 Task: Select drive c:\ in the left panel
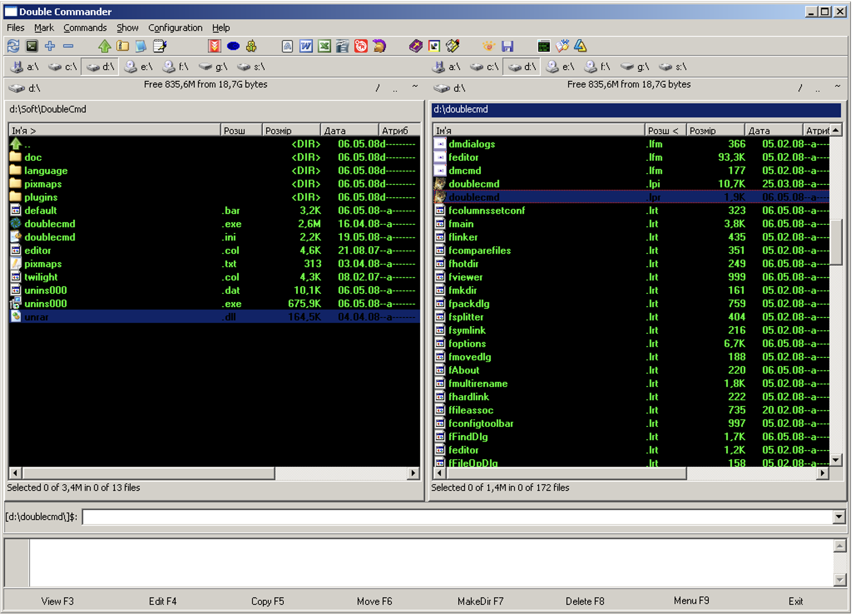pyautogui.click(x=63, y=66)
